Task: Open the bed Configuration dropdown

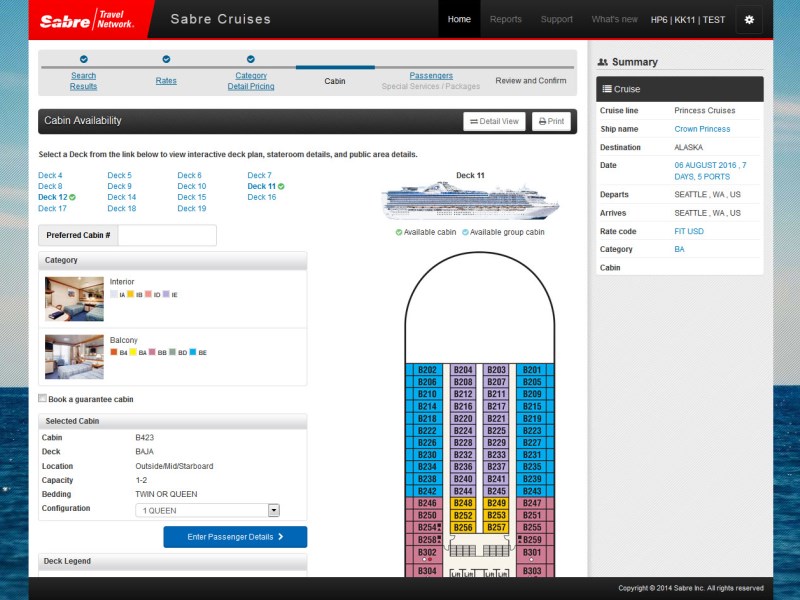Action: click(206, 510)
